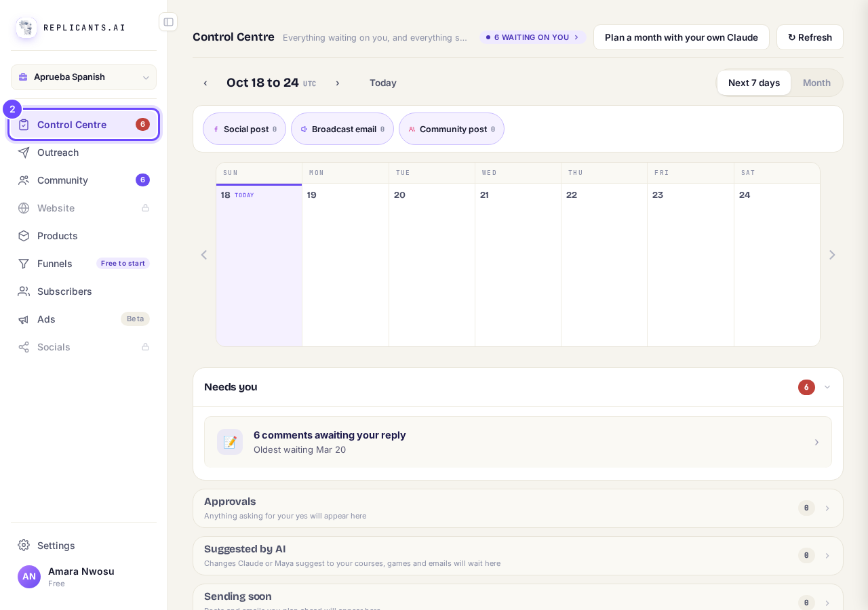Click the lock icon next to Socials

coord(145,347)
